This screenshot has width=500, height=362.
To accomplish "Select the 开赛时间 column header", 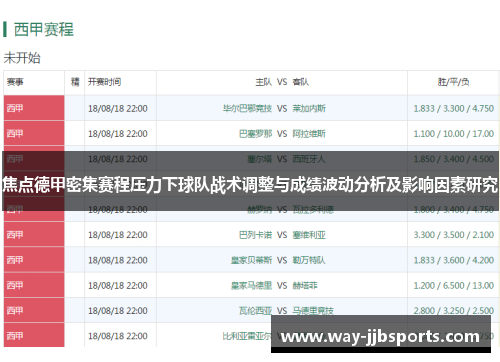I will (104, 82).
